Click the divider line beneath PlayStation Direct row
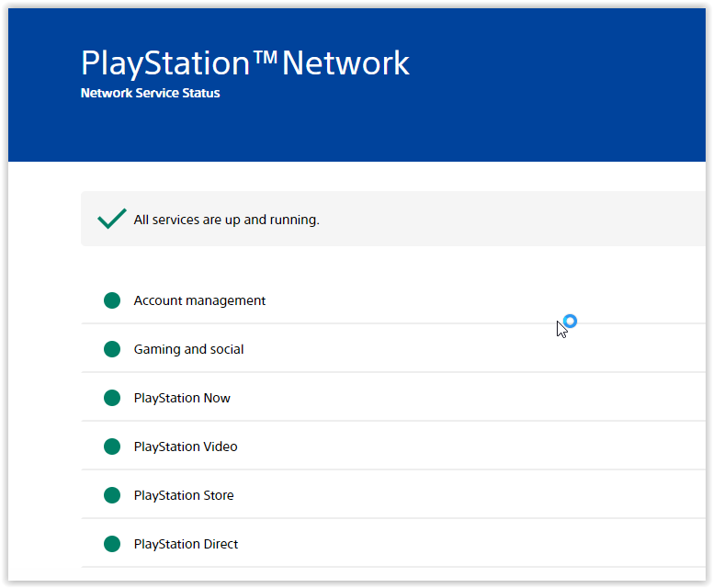 tap(368, 567)
